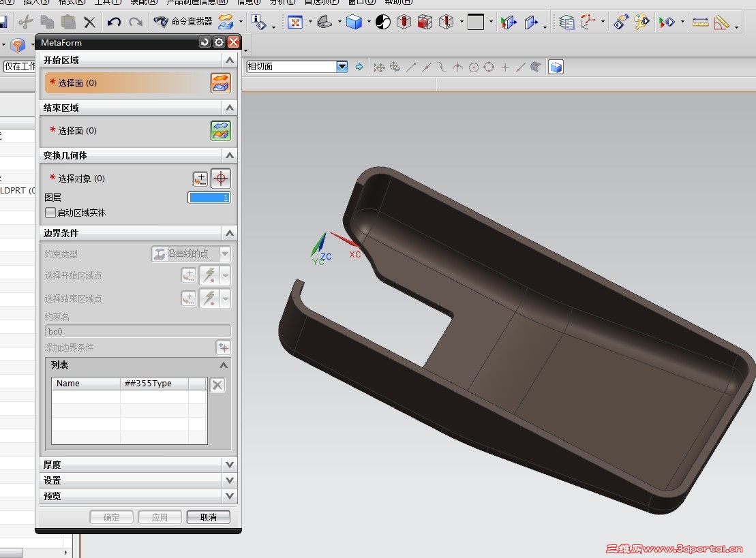Image resolution: width=756 pixels, height=558 pixels.
Task: Click the 仅在工作 selection scope box
Action: pos(19,66)
